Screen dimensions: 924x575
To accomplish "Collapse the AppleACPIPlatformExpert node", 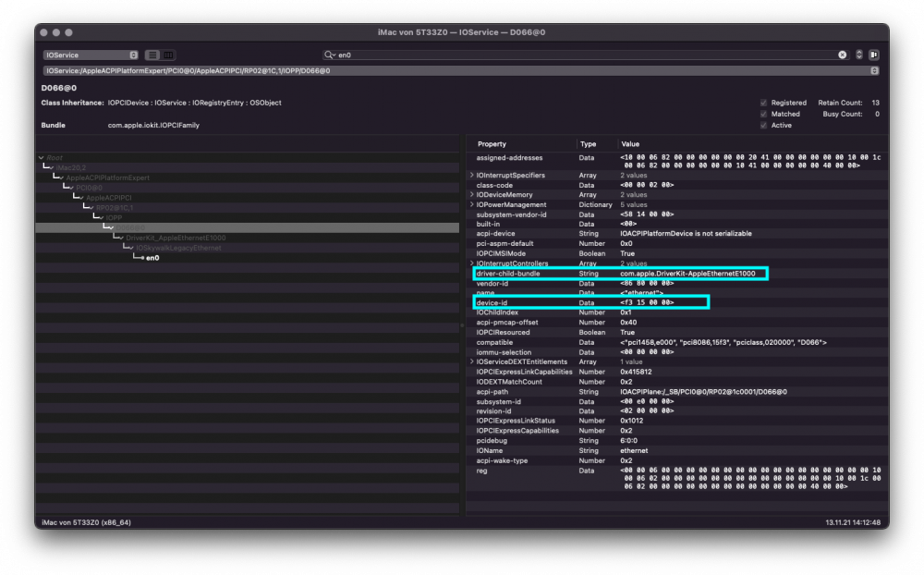I will pyautogui.click(x=61, y=177).
